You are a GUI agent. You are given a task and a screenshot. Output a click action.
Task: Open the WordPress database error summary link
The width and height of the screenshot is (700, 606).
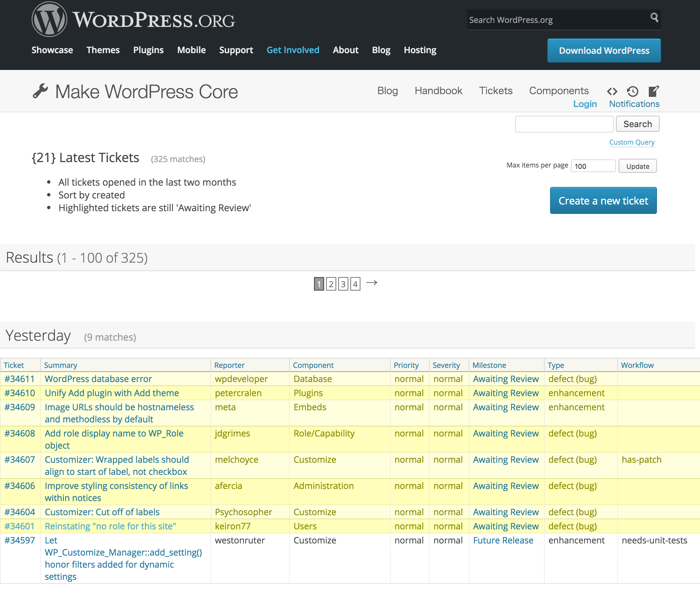99,379
